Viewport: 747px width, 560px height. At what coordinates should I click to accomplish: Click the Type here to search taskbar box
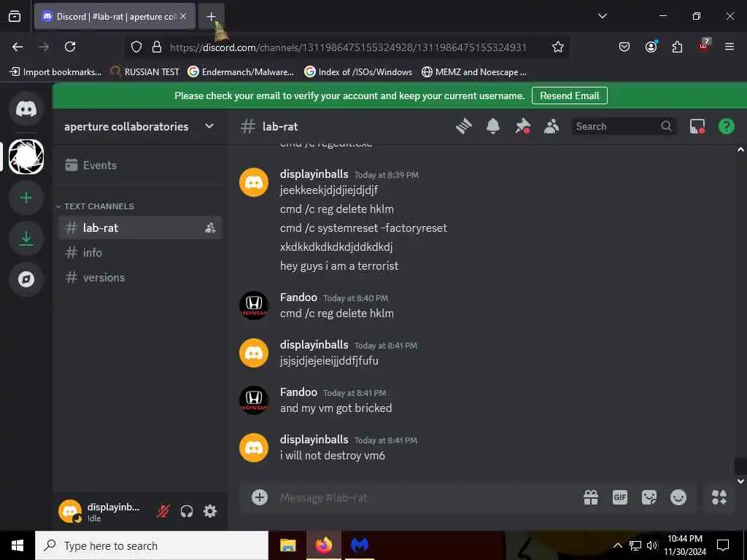152,545
